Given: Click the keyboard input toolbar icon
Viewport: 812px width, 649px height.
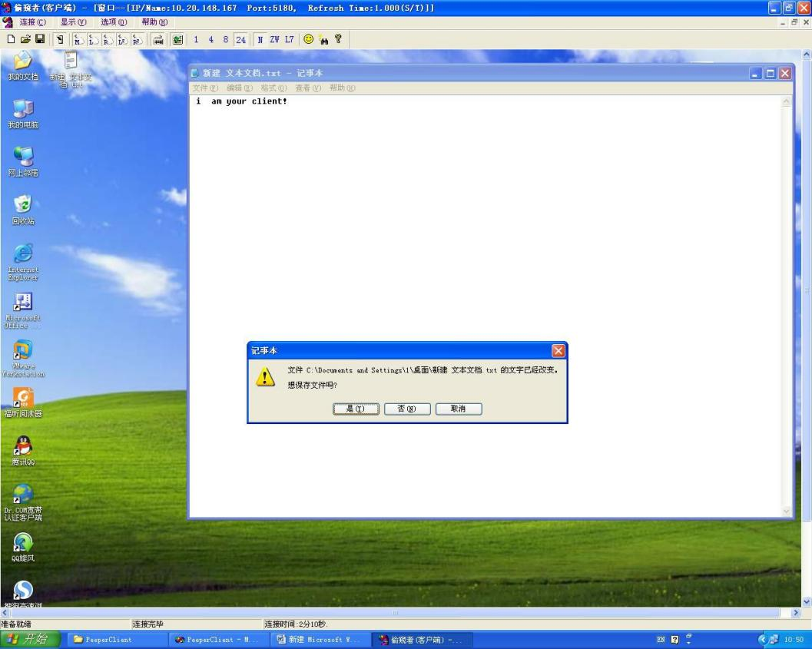Looking at the screenshot, I should (158, 39).
